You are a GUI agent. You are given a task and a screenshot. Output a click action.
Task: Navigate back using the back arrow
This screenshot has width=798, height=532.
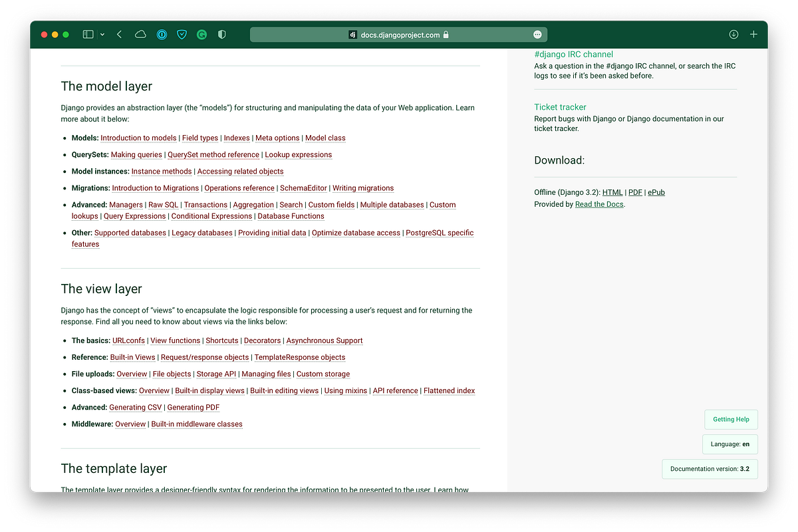point(119,34)
